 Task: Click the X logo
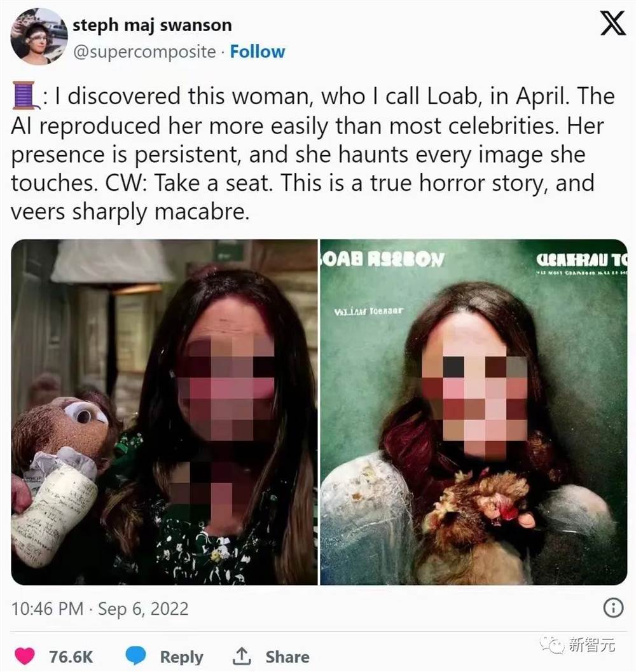[613, 23]
